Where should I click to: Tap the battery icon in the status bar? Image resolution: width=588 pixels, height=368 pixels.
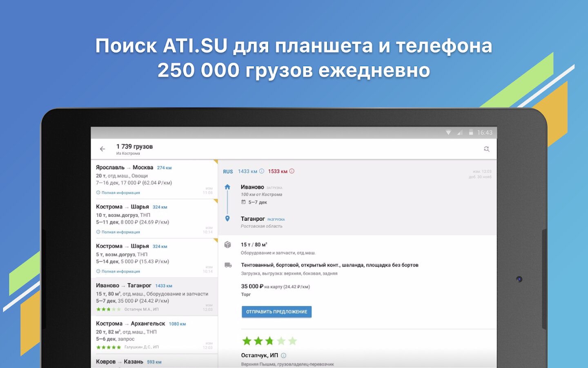point(471,132)
